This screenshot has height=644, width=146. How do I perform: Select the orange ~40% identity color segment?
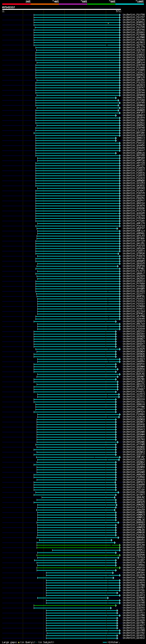pos(45,4)
